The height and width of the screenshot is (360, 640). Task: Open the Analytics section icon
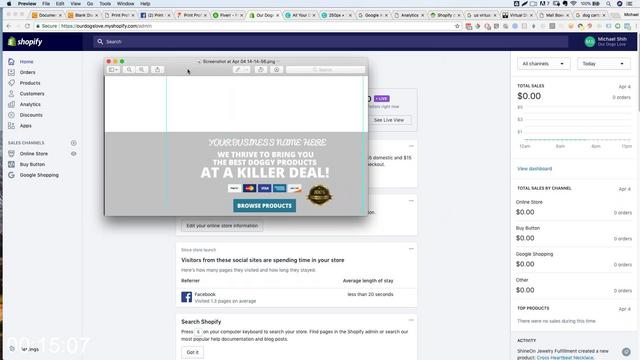click(x=11, y=104)
